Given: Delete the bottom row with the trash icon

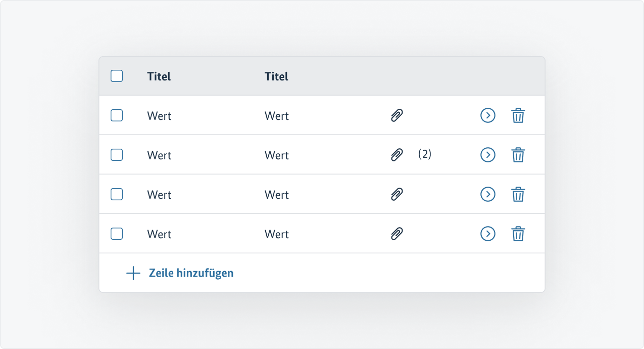Looking at the screenshot, I should click(518, 233).
